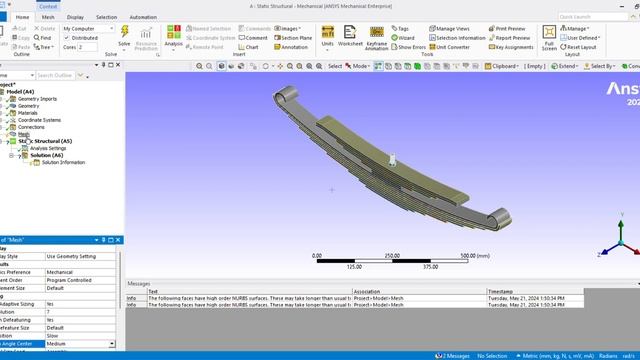Pin the Outline panel

[x=104, y=65]
